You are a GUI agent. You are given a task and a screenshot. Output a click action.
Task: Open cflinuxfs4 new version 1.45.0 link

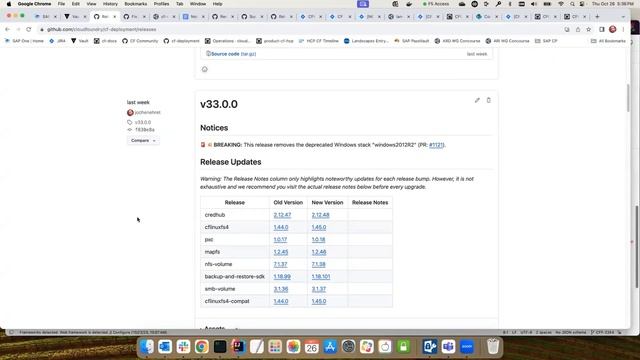tap(319, 227)
